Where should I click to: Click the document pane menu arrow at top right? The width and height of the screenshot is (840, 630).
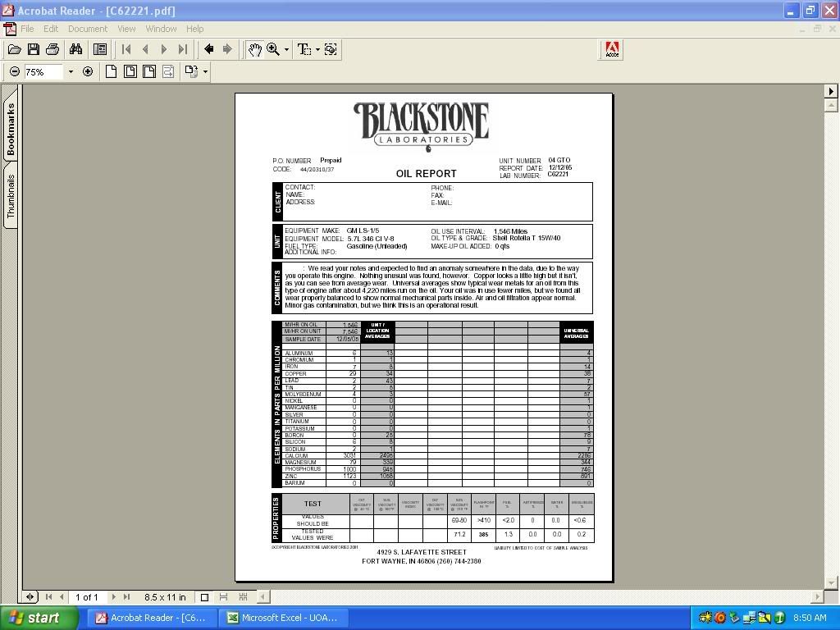831,91
